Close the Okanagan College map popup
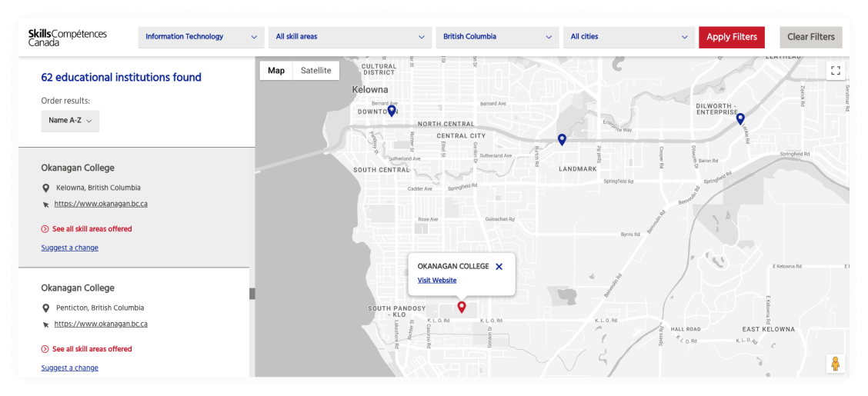868x396 pixels. click(x=499, y=267)
